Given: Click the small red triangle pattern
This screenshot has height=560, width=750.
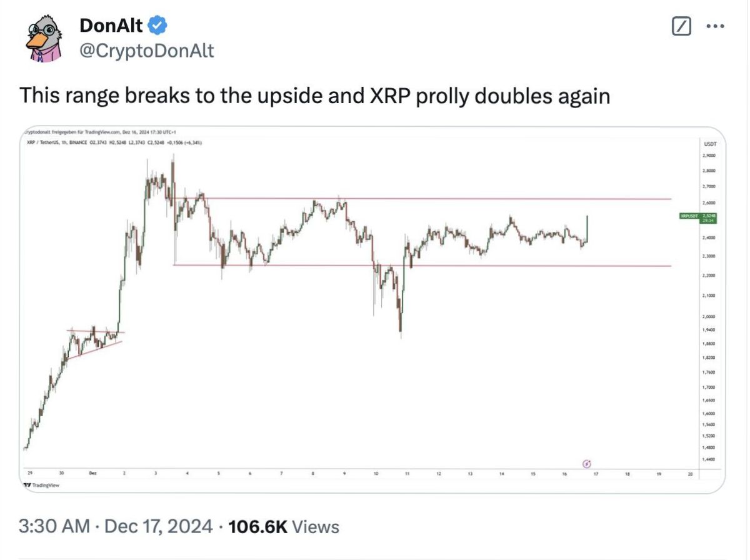Looking at the screenshot, I should (x=94, y=341).
